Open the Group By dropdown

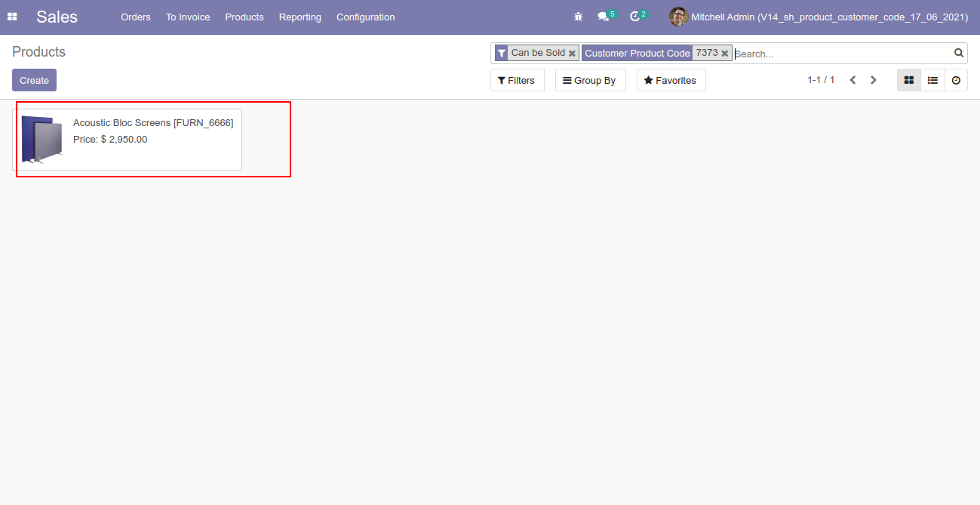pyautogui.click(x=591, y=80)
